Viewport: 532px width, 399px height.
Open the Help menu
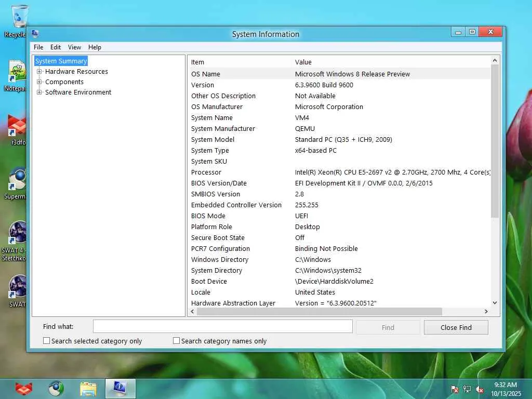coord(95,47)
